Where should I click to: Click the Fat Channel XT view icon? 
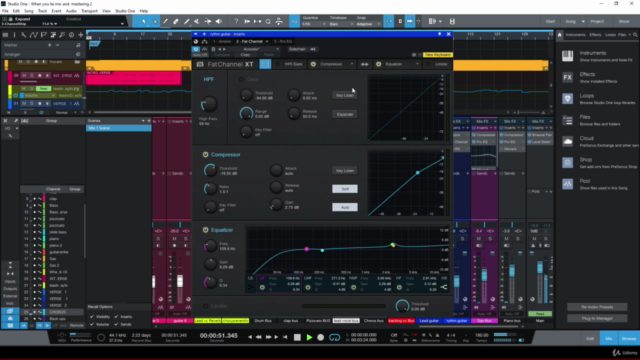265,64
